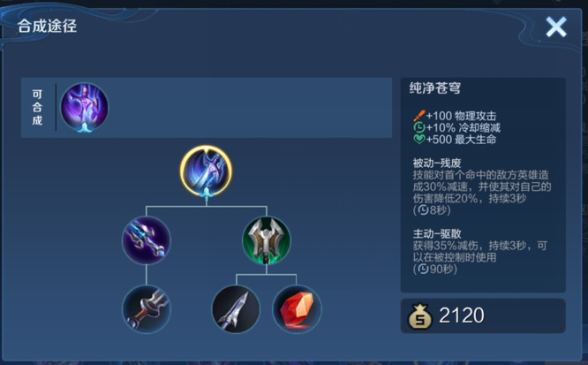Click the 主动-驱散 active heading

coord(437,234)
